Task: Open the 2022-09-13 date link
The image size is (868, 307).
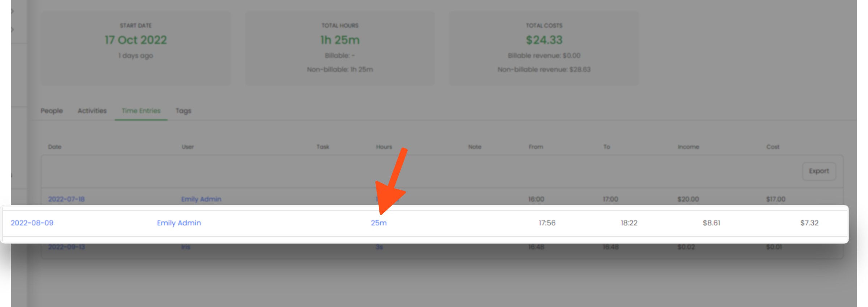Action: (x=67, y=247)
